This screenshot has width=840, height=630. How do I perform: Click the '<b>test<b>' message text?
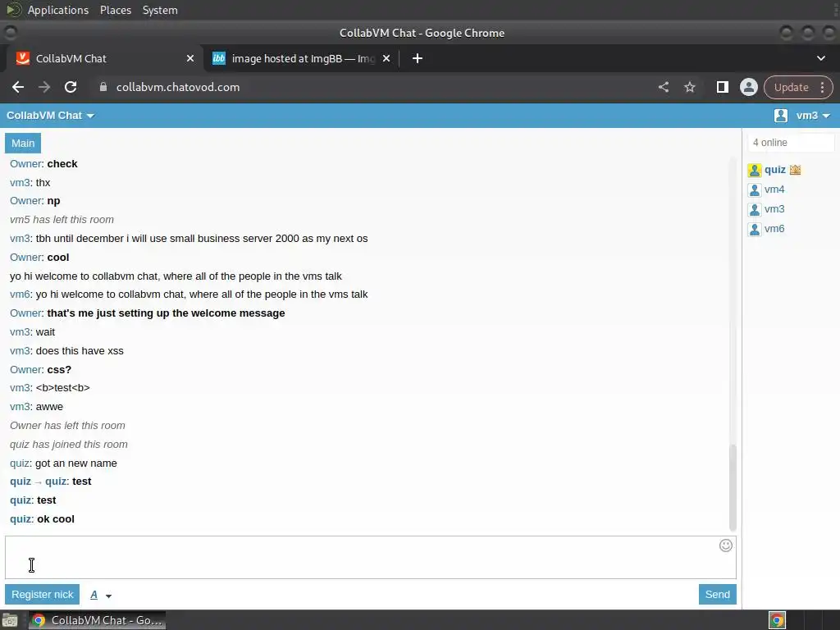62,388
